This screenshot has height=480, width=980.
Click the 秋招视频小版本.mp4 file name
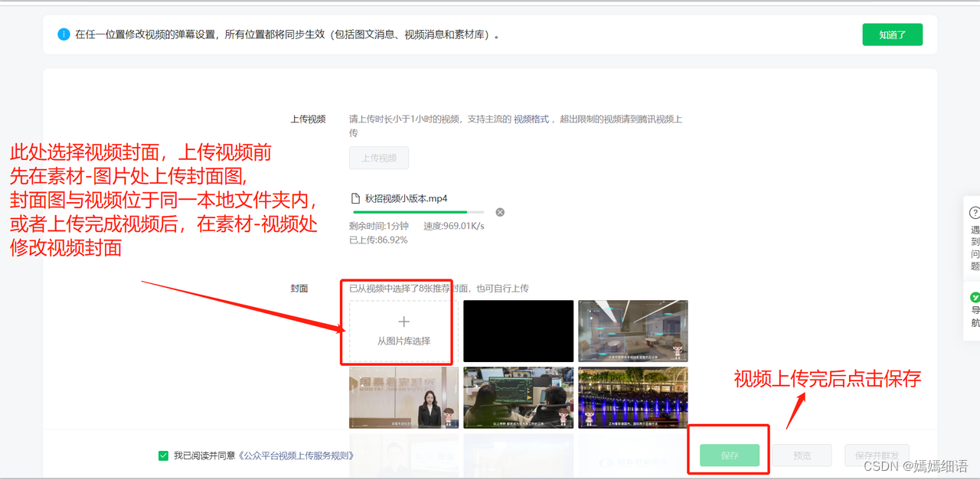click(407, 198)
